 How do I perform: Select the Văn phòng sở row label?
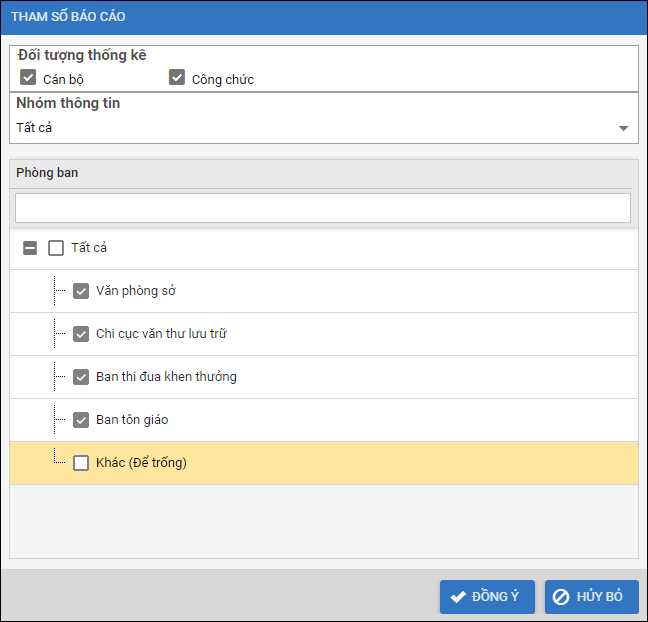[x=136, y=291]
